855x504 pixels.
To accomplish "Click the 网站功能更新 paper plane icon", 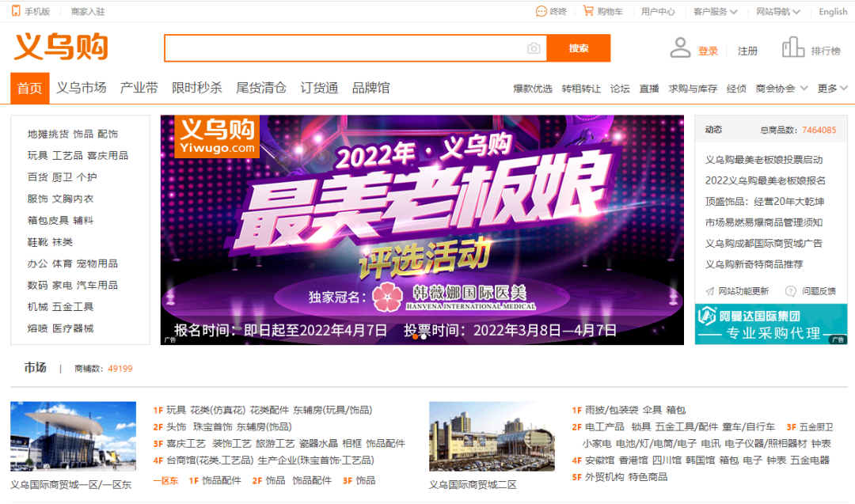I will coord(710,291).
